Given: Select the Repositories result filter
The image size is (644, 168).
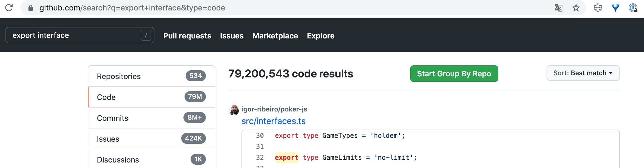Looking at the screenshot, I should pos(151,76).
